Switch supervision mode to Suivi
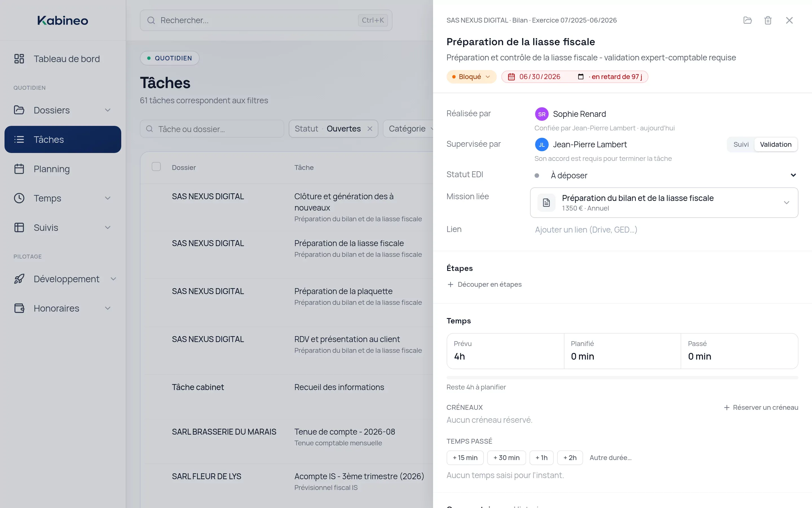The image size is (812, 508). pos(741,144)
